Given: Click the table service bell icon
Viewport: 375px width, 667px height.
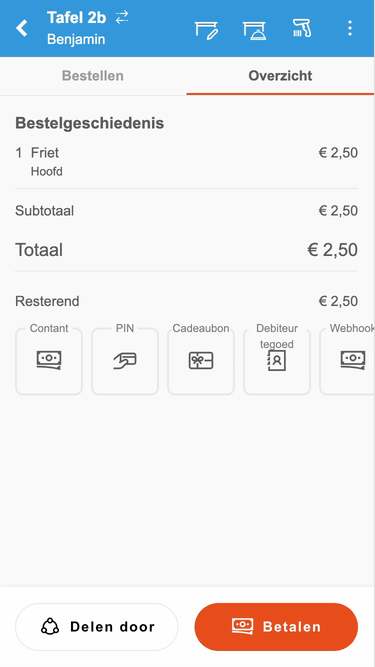Looking at the screenshot, I should point(254,31).
